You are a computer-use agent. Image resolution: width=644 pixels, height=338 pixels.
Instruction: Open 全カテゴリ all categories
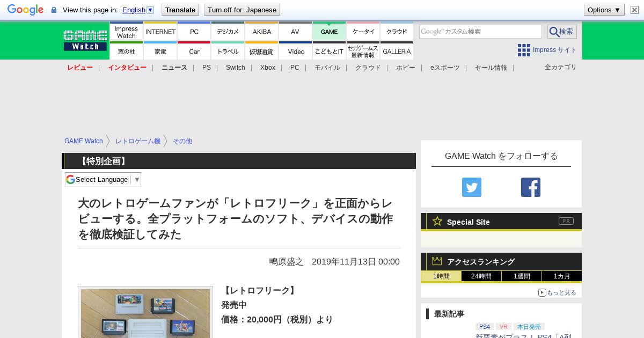(x=561, y=67)
